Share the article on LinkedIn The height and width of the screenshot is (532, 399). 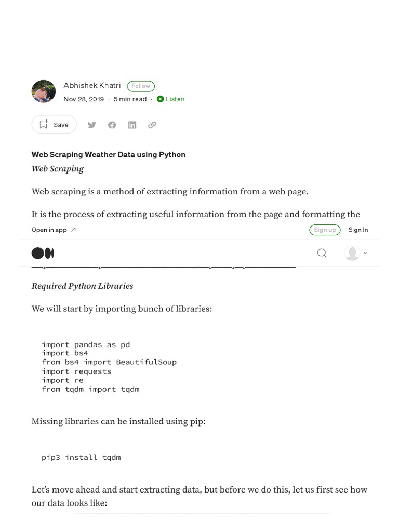click(x=132, y=125)
